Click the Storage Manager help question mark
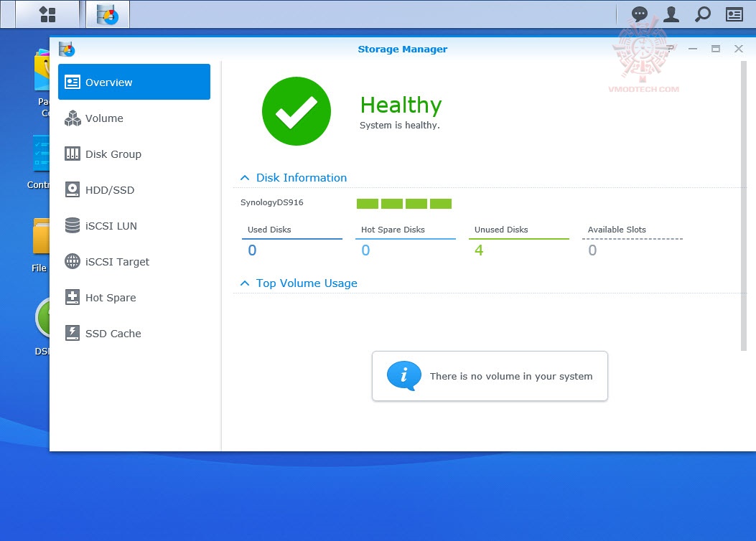 (670, 49)
